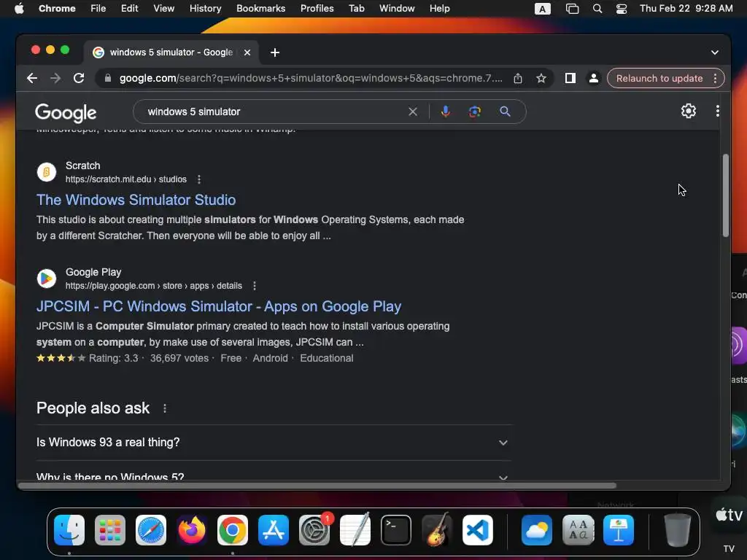Bookmark this page with the star icon

[x=541, y=78]
